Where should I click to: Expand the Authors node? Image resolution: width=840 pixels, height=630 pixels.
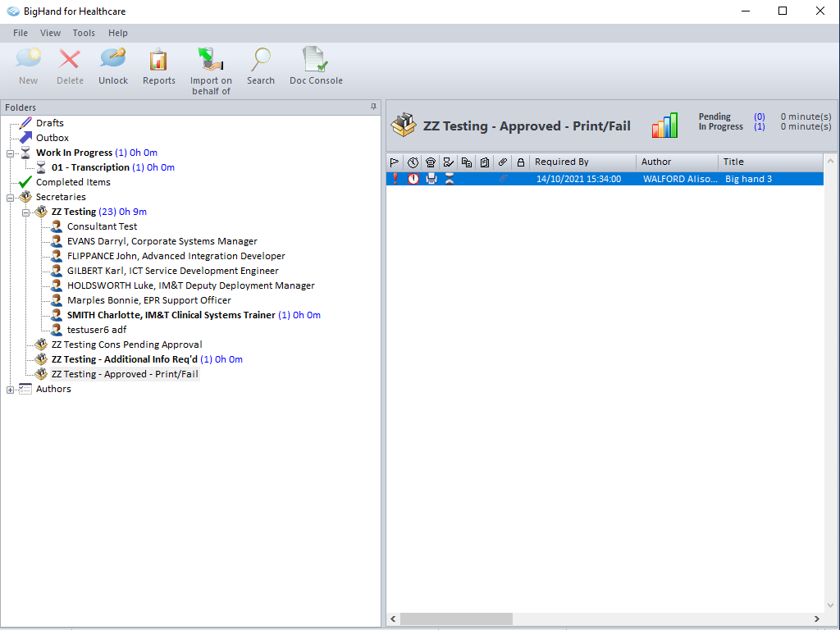(10, 390)
